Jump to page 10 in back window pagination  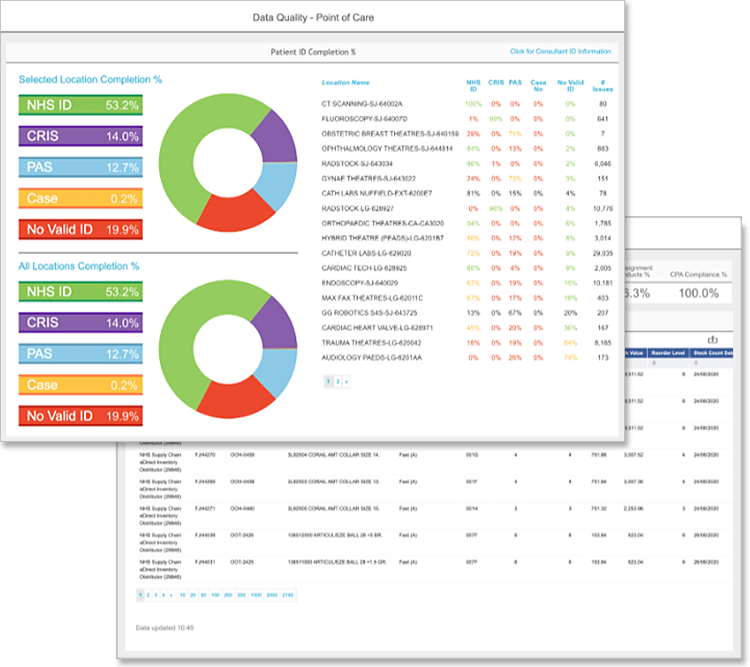tap(182, 595)
